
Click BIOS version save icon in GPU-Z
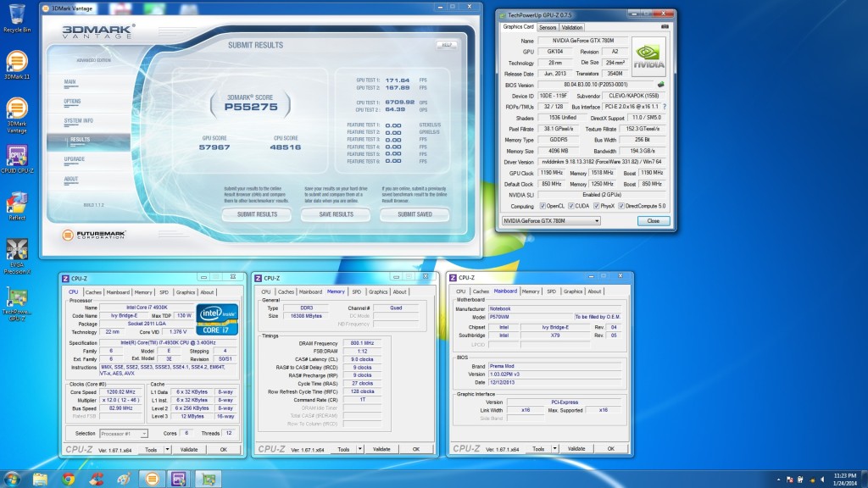coord(660,85)
